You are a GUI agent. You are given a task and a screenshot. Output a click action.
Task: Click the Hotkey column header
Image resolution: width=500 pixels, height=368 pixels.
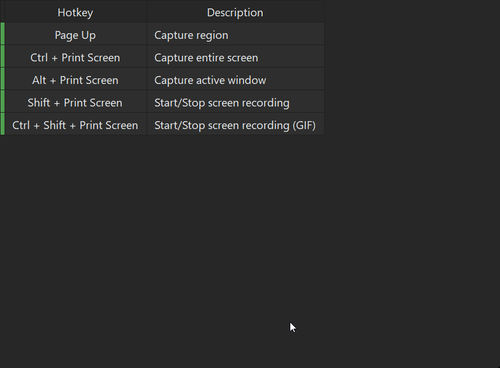pyautogui.click(x=75, y=12)
